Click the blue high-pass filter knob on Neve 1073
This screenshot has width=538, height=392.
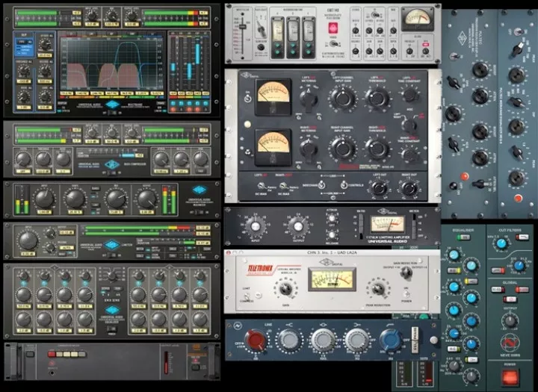click(391, 340)
